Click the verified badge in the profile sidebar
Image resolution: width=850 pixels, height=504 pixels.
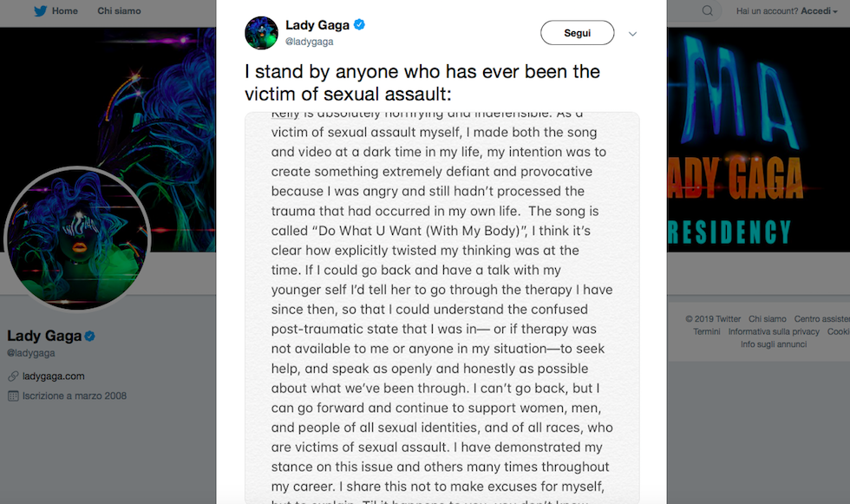pos(88,336)
